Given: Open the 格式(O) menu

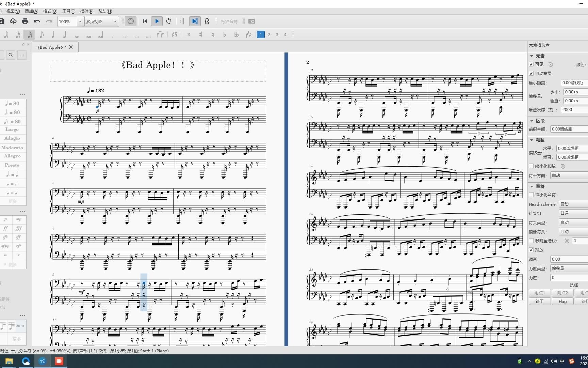Looking at the screenshot, I should 50,11.
